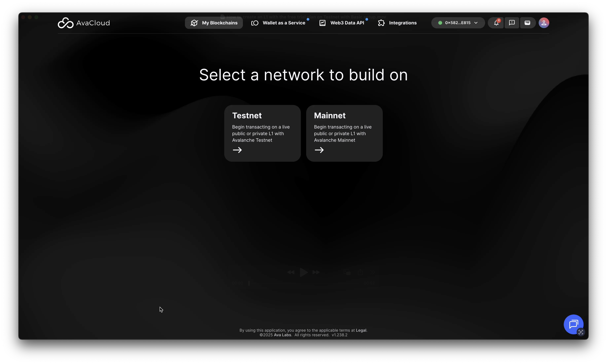Select the Testnet network card

(x=262, y=133)
